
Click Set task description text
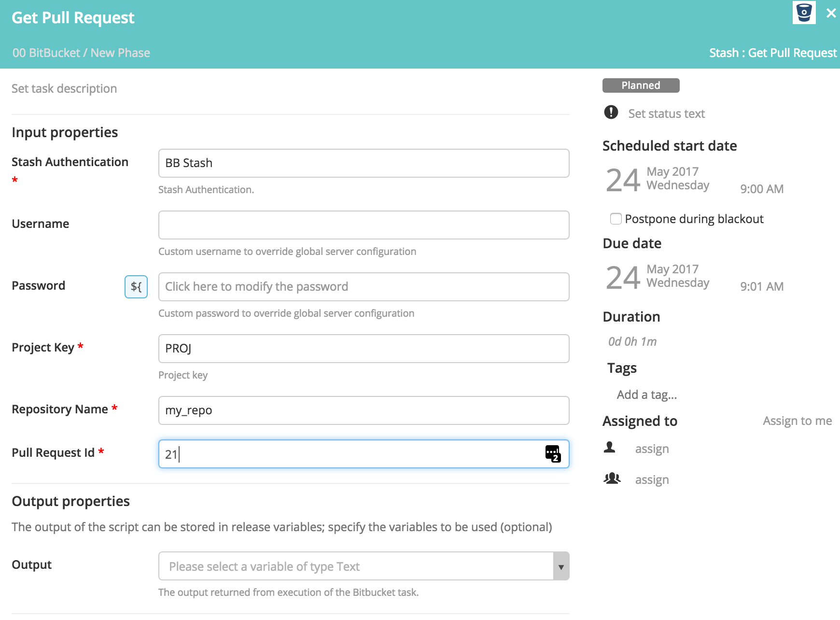(64, 88)
